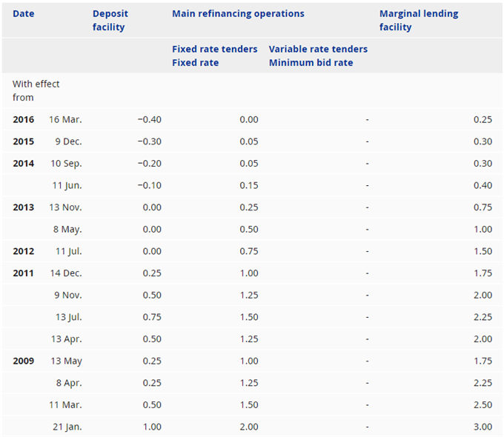This screenshot has height=437, width=504.
Task: Select the 11 Jul. 2012 date cell
Action: 69,251
